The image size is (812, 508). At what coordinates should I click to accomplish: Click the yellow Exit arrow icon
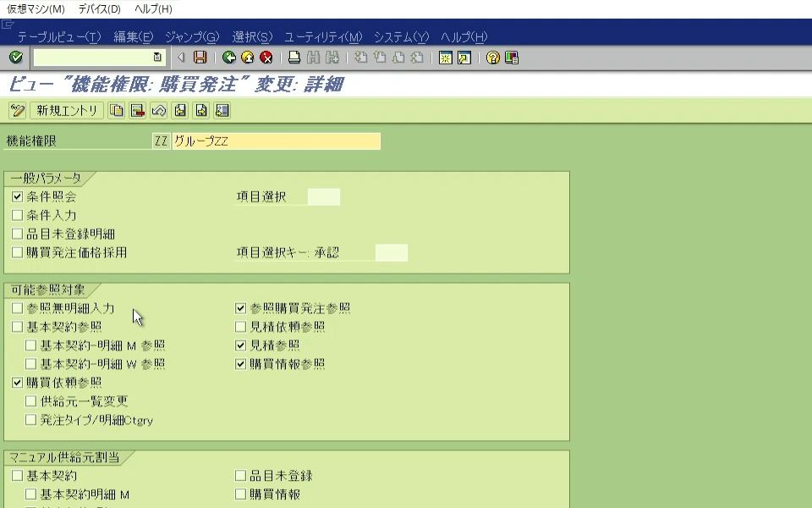click(248, 57)
